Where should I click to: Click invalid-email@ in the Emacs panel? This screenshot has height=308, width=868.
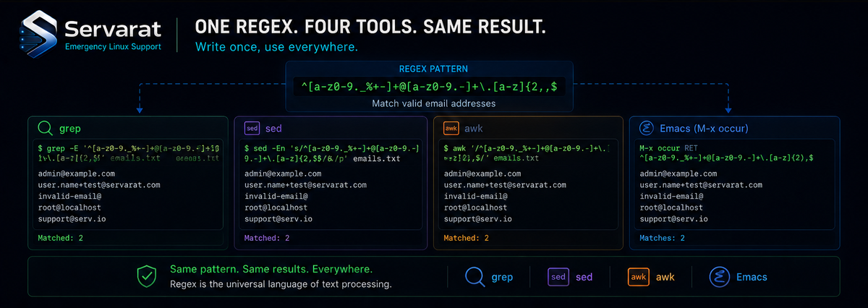pos(672,196)
